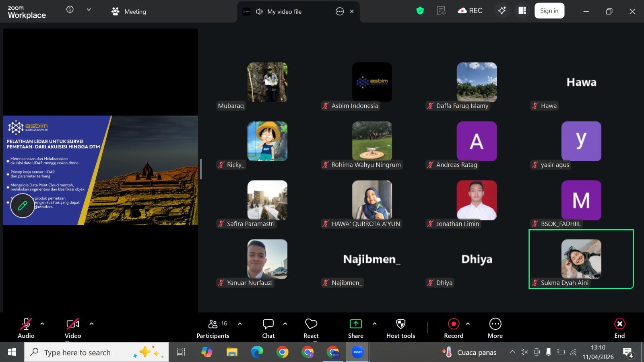
Task: Open AI Companion sparkle icon
Action: (502, 11)
